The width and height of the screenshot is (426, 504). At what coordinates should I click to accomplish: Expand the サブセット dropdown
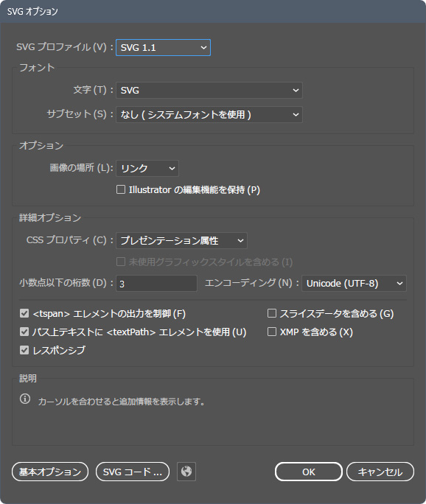[x=209, y=114]
